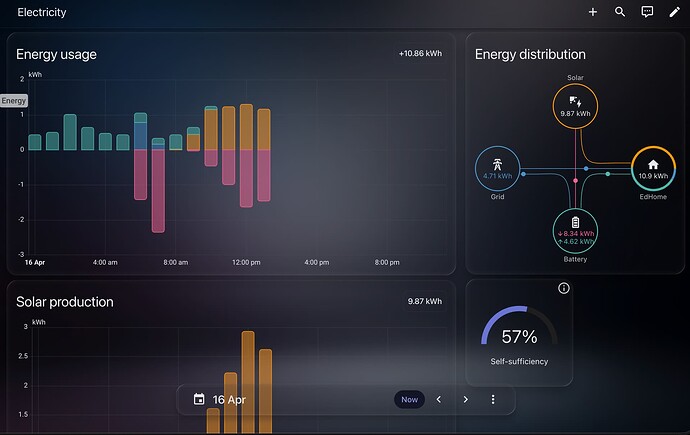This screenshot has height=435, width=690.
Task: Click the Self-sufficiency label
Action: [519, 362]
